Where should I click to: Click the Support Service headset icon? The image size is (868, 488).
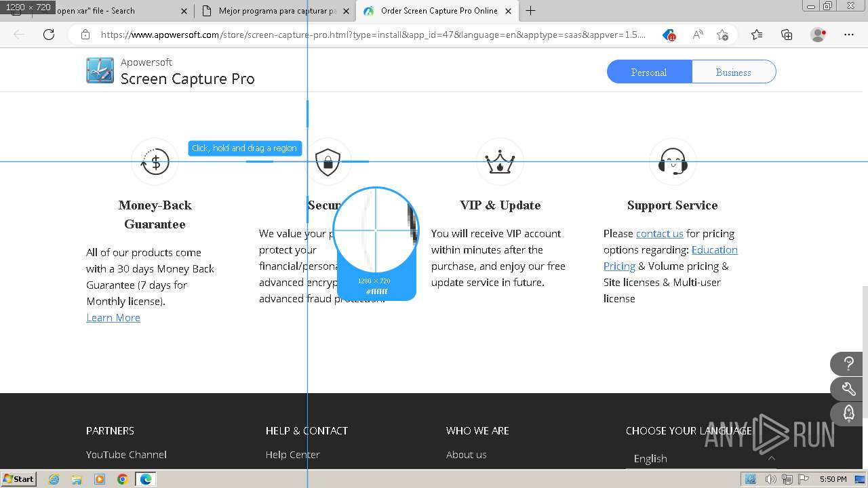click(673, 162)
